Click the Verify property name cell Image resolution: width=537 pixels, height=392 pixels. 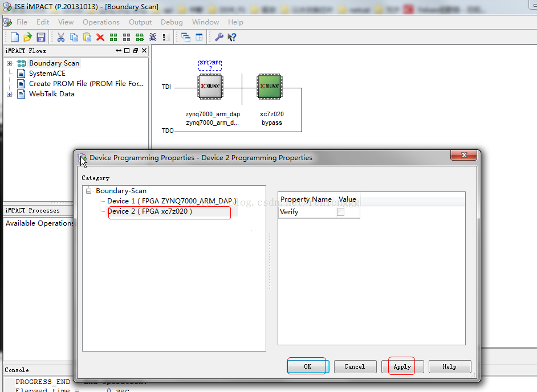click(x=307, y=212)
